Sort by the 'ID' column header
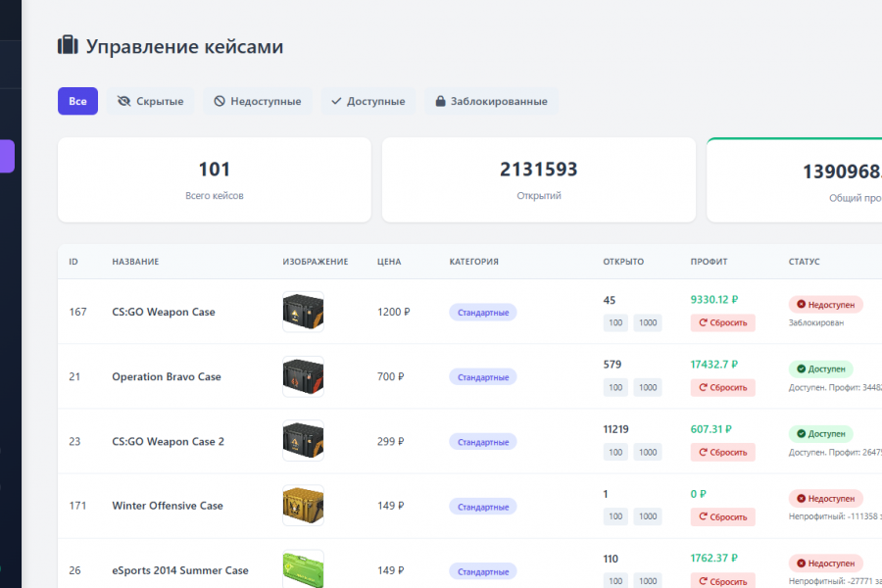882x588 pixels. click(73, 262)
